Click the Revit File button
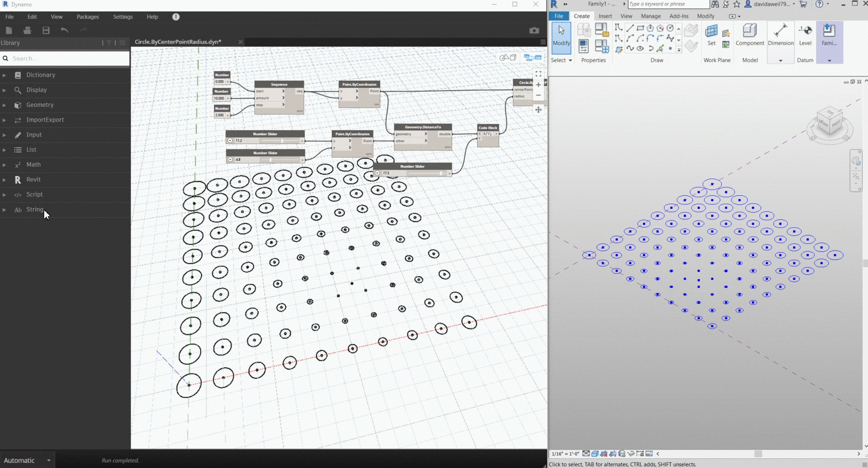Viewport: 868px width, 468px height. [x=559, y=16]
